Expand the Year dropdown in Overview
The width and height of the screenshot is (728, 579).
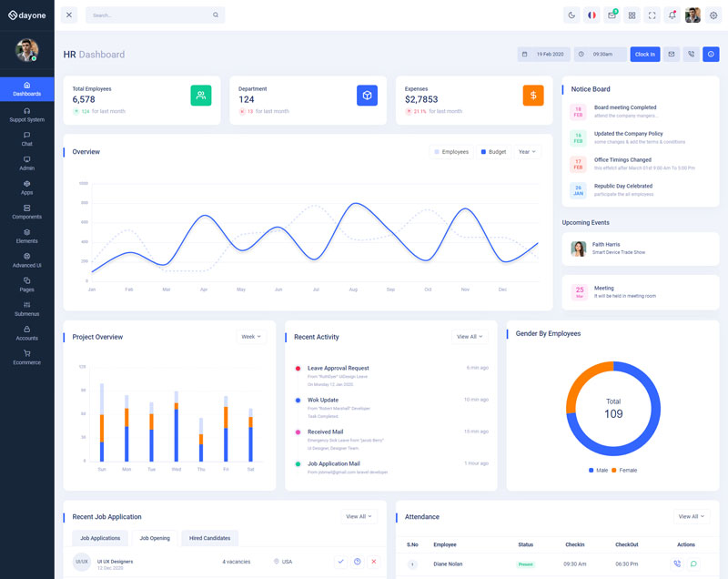pos(526,152)
